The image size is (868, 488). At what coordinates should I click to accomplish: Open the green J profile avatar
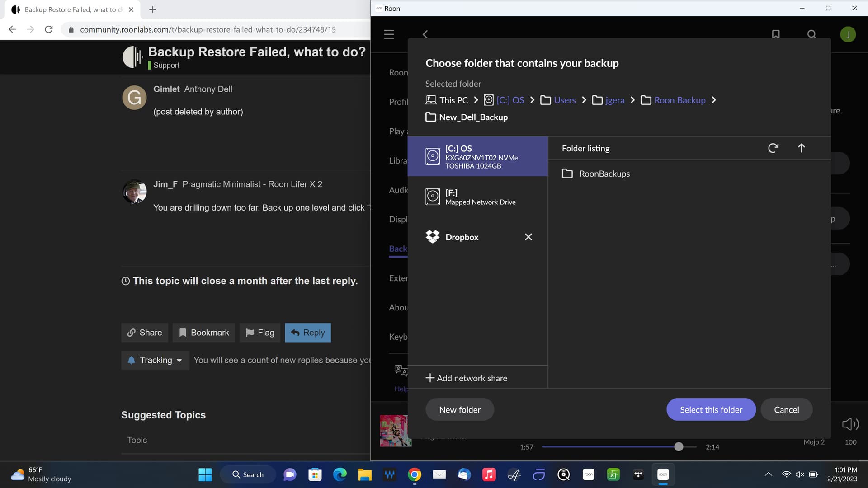(848, 34)
